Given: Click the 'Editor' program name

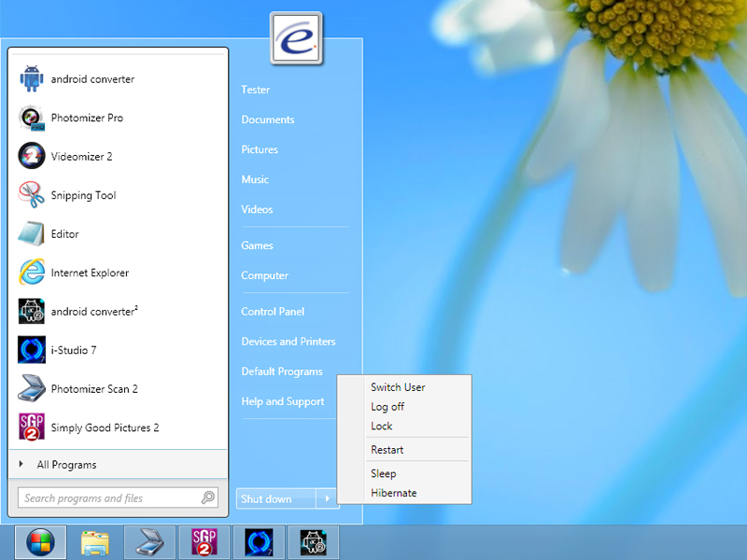Looking at the screenshot, I should 64,234.
